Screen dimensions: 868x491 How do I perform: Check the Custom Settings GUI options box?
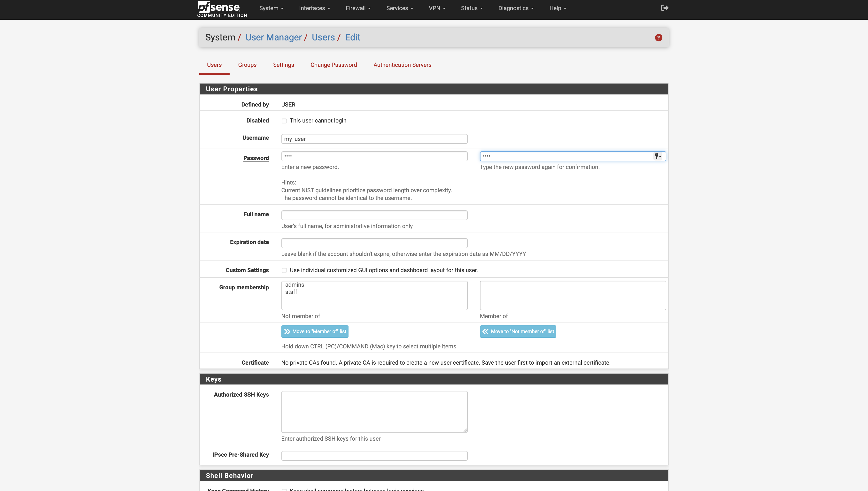click(284, 270)
